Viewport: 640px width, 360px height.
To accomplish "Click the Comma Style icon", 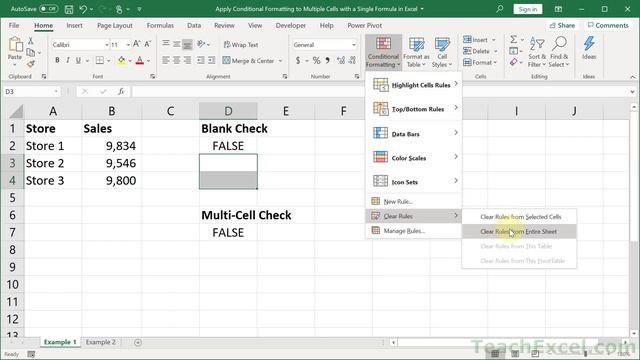I will [x=327, y=60].
